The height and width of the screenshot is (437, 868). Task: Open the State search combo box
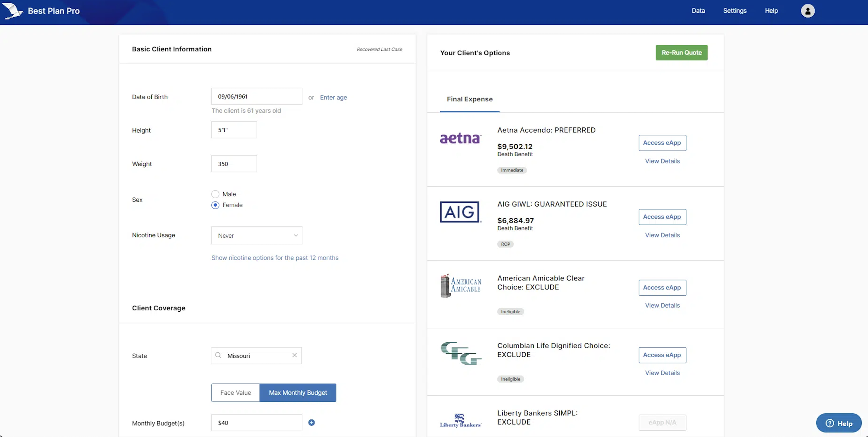[x=256, y=356]
